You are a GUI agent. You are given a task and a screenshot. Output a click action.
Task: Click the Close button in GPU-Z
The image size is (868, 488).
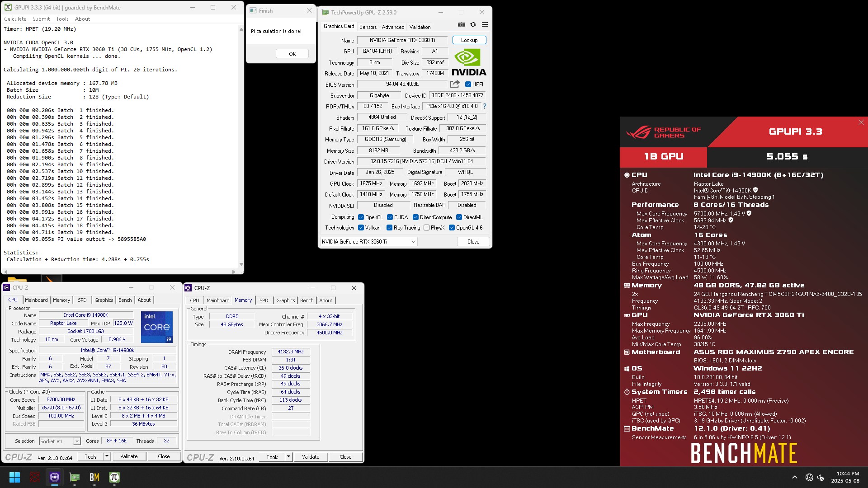[x=473, y=242]
